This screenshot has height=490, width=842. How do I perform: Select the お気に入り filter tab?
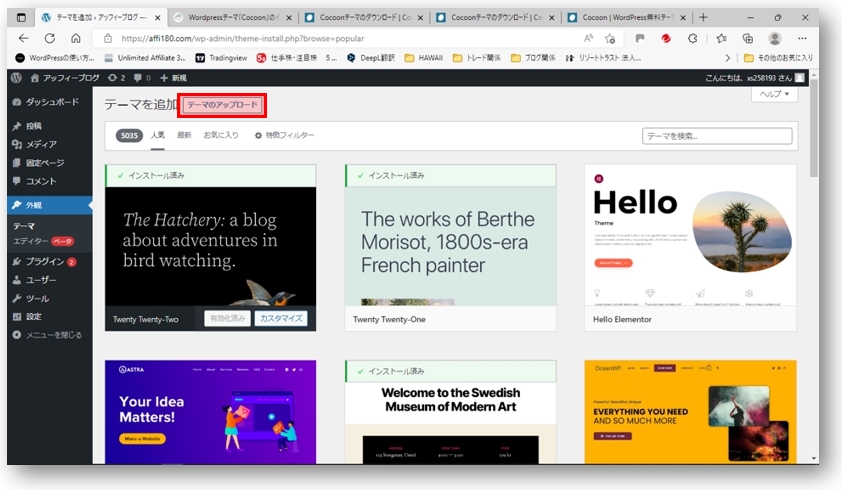pos(221,135)
